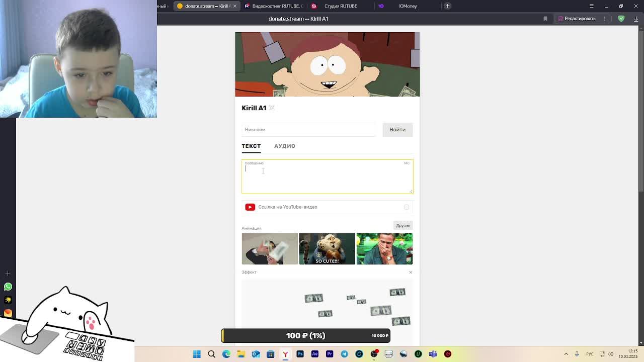Launch Microsoft Edge from taskbar
The width and height of the screenshot is (644, 362).
click(x=226, y=354)
